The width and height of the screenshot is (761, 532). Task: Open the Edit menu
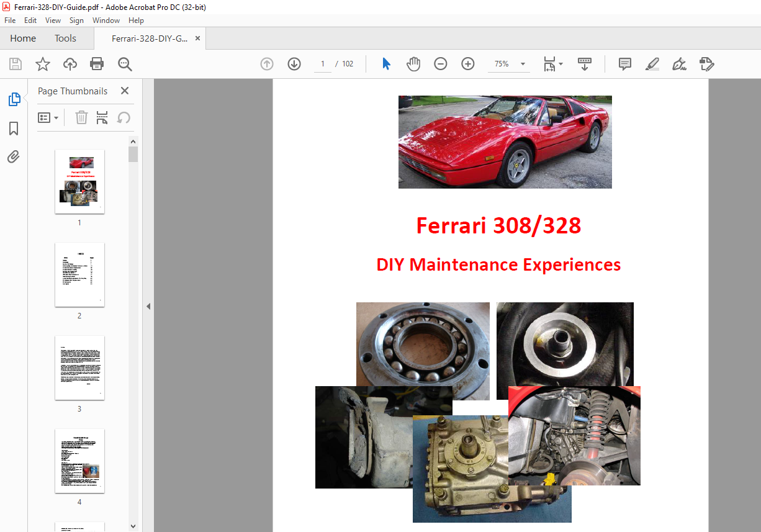[x=30, y=20]
